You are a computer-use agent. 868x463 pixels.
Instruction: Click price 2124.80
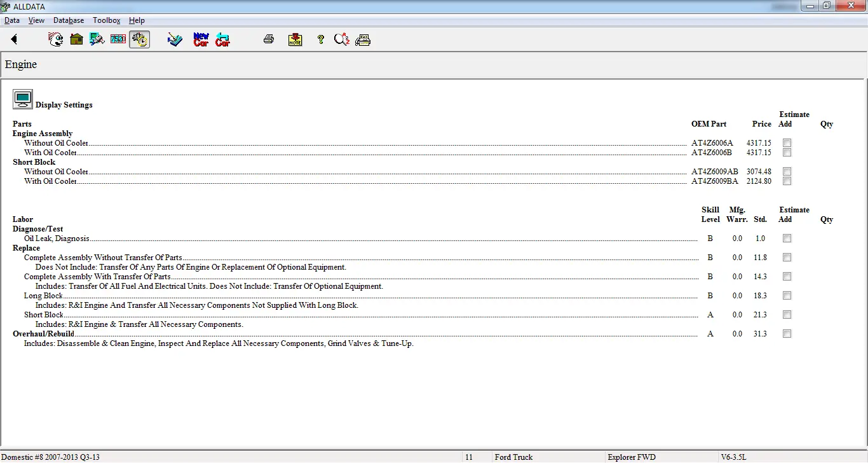pos(759,181)
